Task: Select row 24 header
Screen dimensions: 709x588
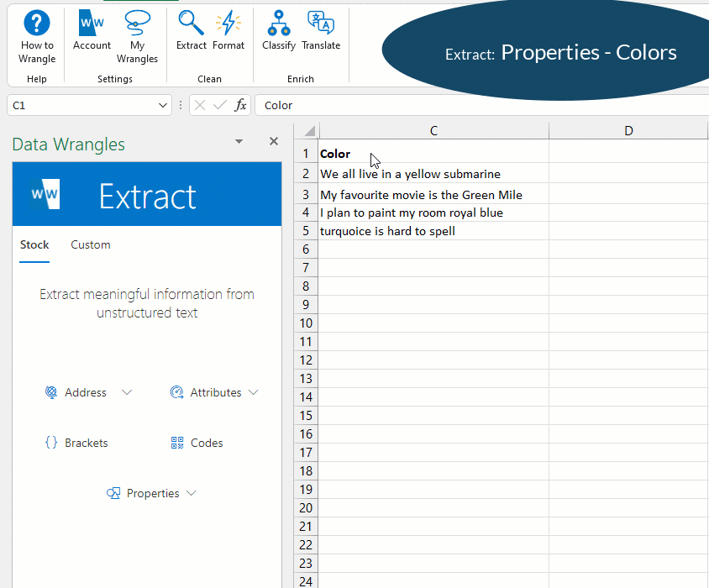Action: pyautogui.click(x=306, y=581)
